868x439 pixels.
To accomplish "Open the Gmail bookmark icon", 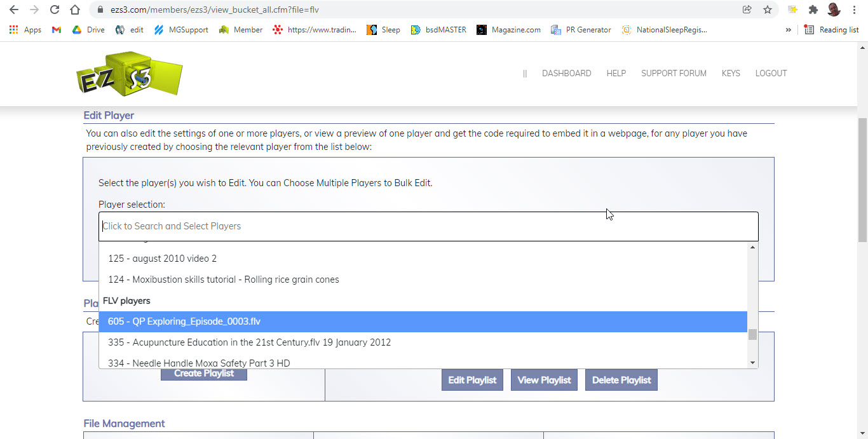I will click(x=57, y=30).
